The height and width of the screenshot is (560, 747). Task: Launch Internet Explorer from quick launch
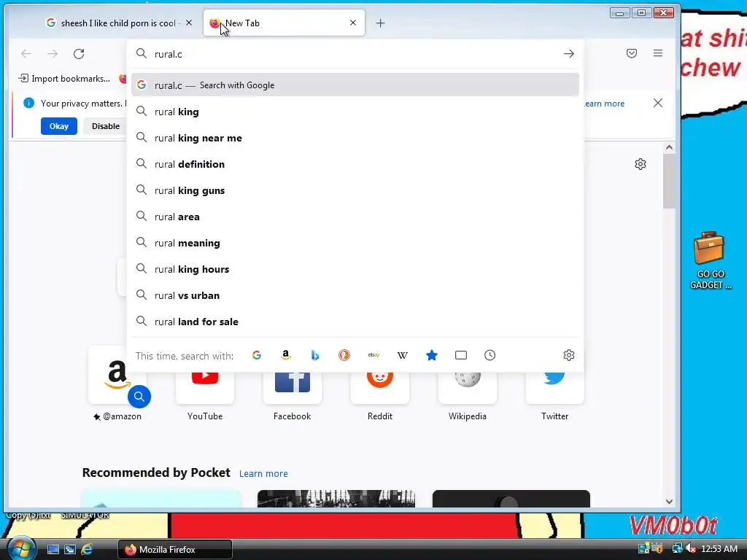[x=87, y=550]
